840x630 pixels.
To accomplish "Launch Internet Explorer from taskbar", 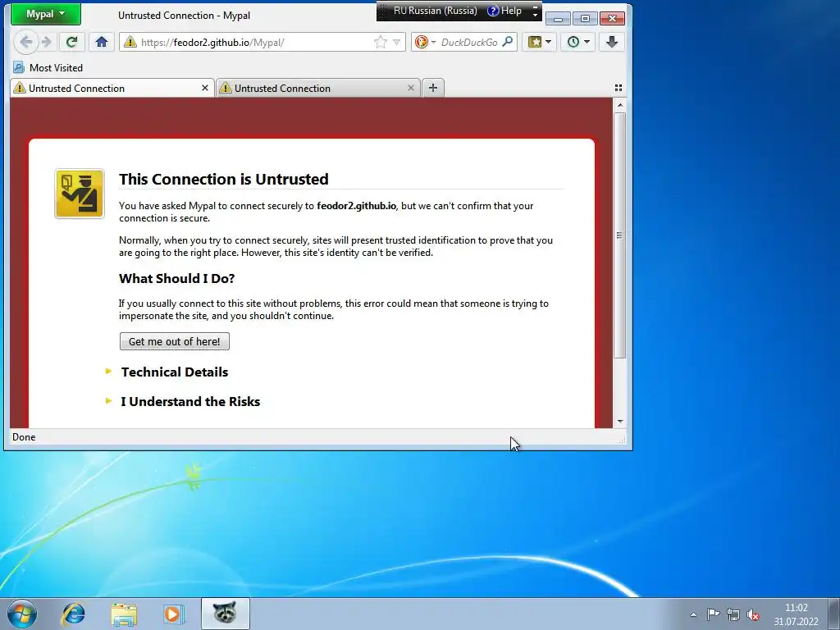I will pyautogui.click(x=73, y=614).
